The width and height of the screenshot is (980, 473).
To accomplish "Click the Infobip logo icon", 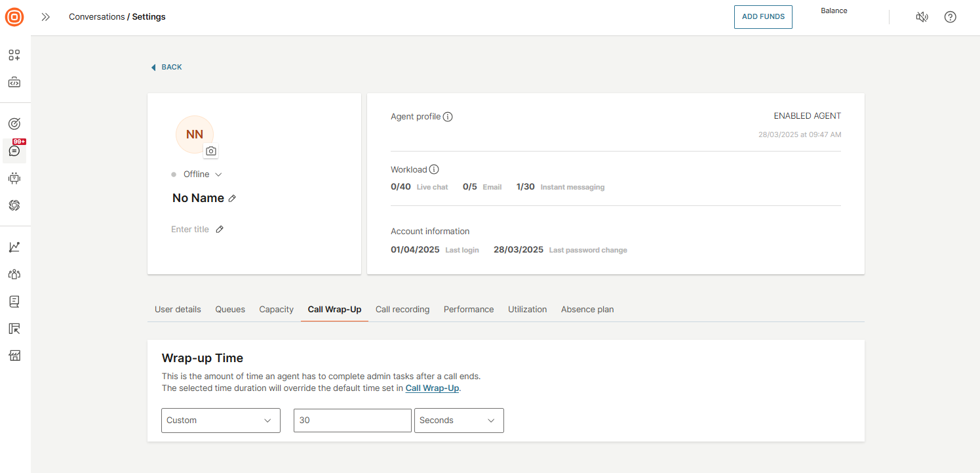I will [14, 17].
